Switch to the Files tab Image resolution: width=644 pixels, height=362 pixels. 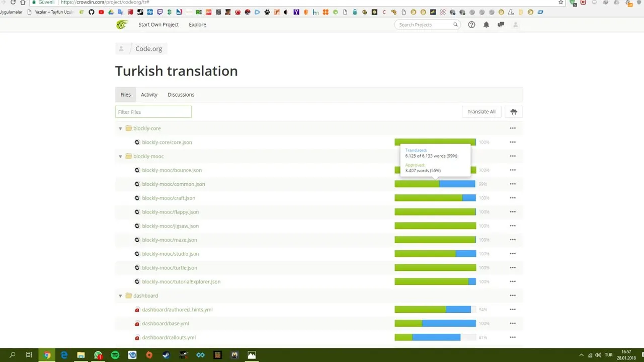coord(125,95)
